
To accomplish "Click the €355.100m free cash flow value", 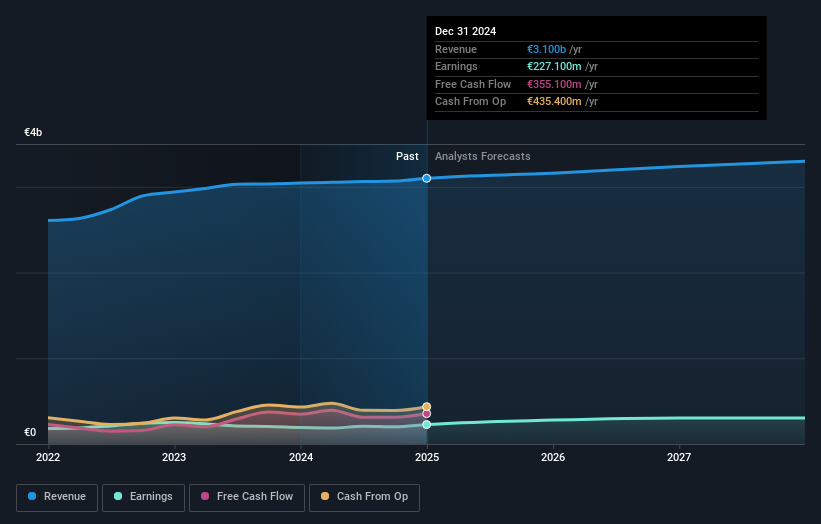I will [x=554, y=84].
